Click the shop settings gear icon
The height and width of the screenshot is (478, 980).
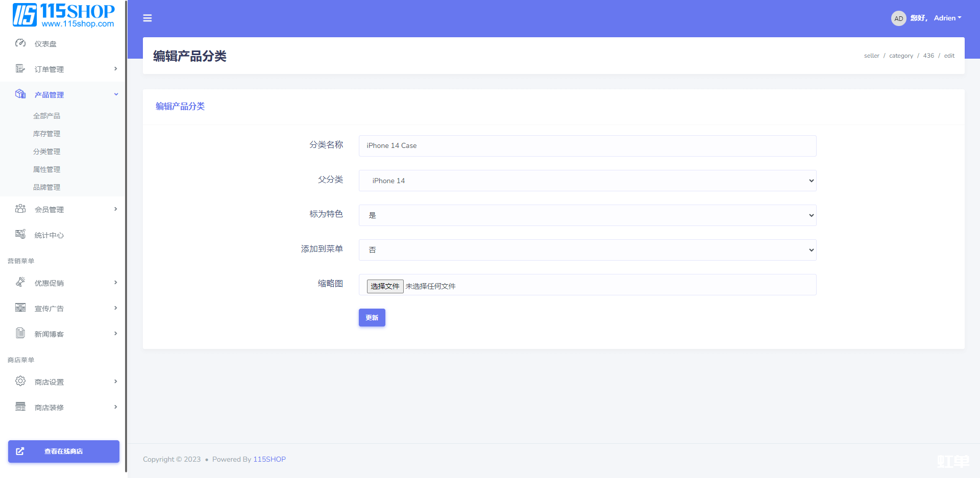tap(20, 381)
